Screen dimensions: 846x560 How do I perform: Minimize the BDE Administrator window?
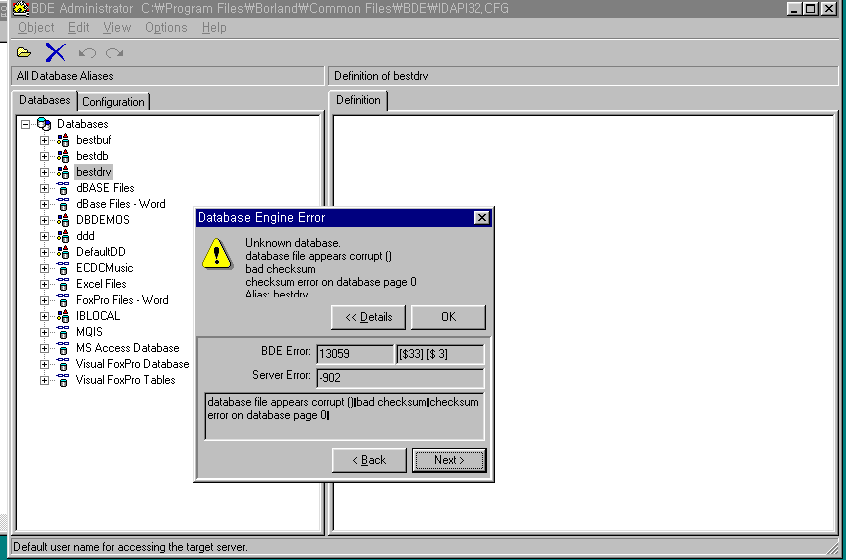(794, 9)
